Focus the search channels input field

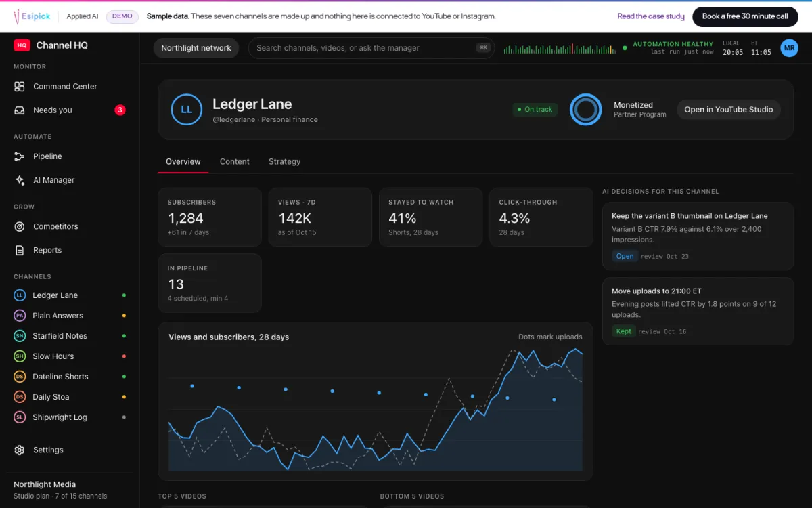pos(371,48)
